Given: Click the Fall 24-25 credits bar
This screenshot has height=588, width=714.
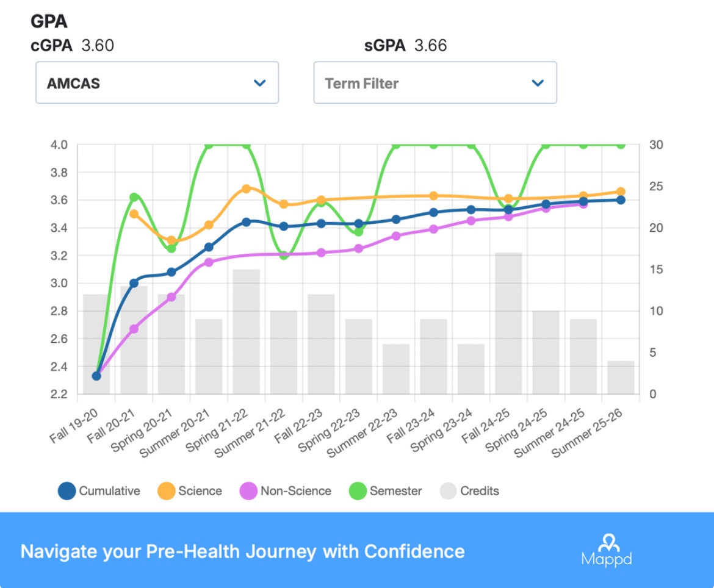Looking at the screenshot, I should 509,323.
